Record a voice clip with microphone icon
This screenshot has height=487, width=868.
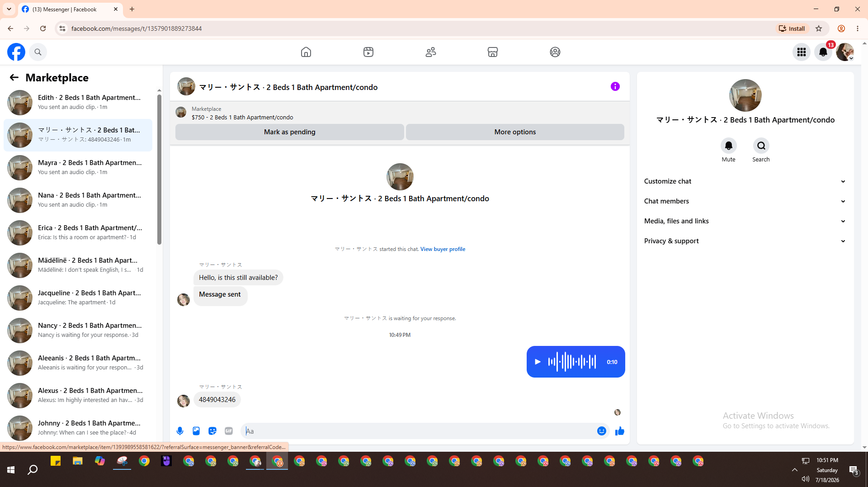tap(180, 431)
